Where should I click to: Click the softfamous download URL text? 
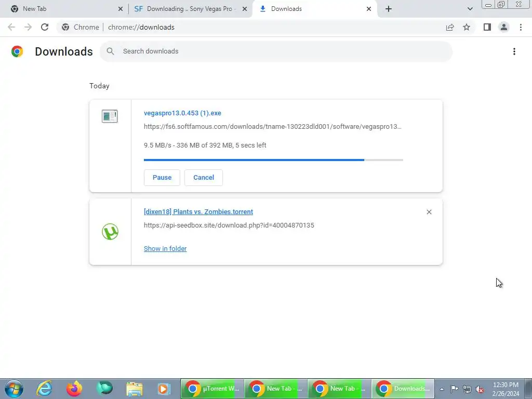pos(272,127)
